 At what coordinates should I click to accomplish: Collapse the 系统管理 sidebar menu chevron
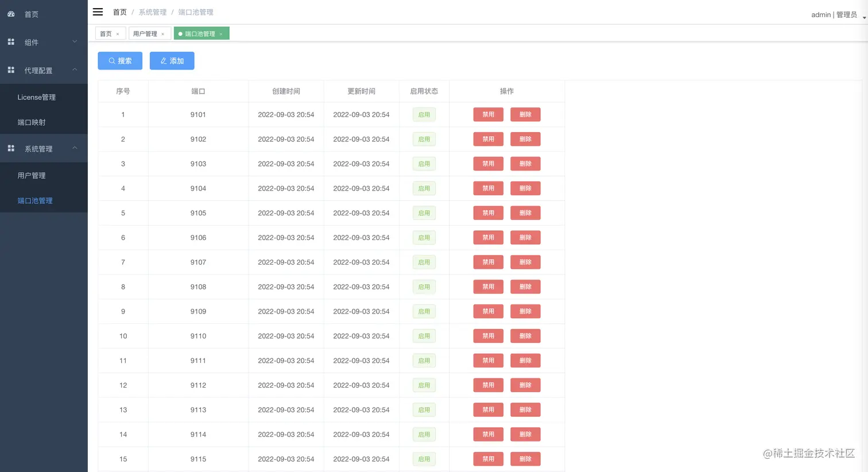75,148
